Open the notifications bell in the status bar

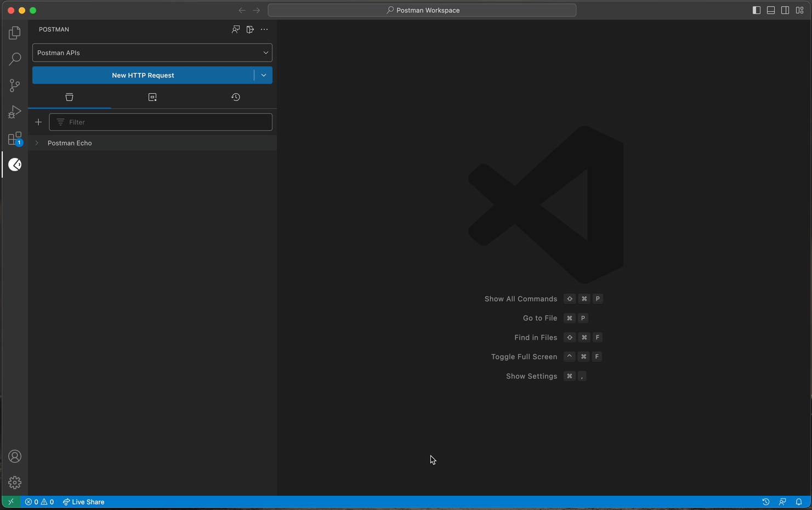(x=799, y=501)
